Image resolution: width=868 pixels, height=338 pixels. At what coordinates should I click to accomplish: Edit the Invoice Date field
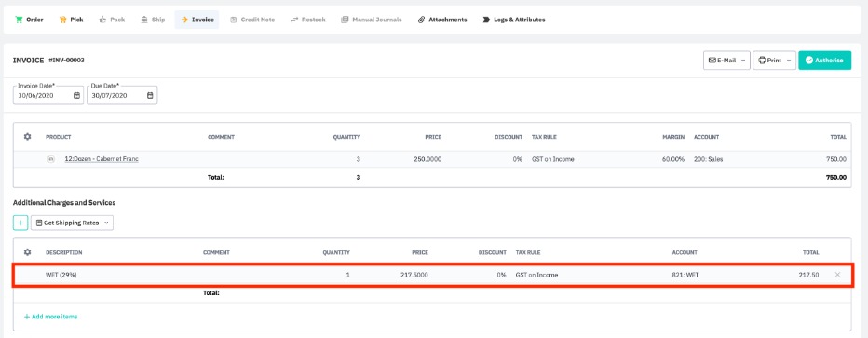point(48,95)
